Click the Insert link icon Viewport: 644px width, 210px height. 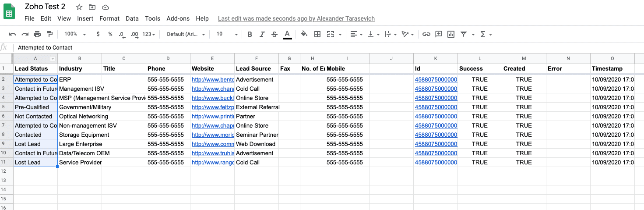[426, 34]
